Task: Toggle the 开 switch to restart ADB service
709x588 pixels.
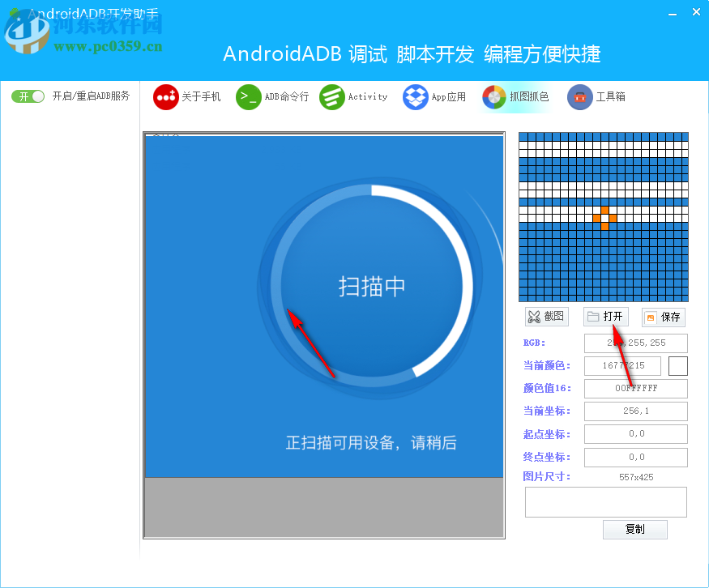Action: coord(27,96)
